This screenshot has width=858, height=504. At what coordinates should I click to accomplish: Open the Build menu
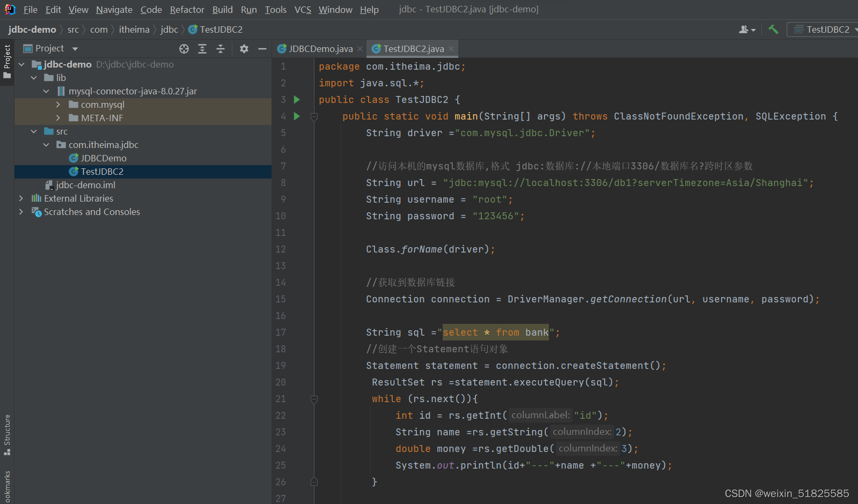click(x=223, y=10)
